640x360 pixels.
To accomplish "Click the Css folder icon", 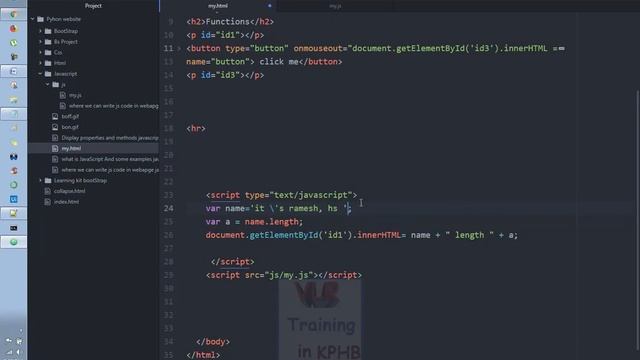I will pyautogui.click(x=48, y=52).
